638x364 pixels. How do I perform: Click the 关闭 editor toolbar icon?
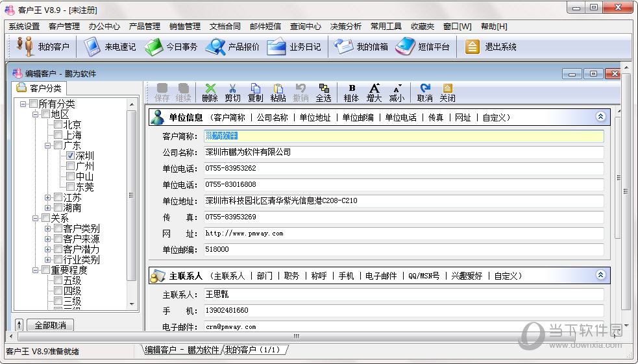pyautogui.click(x=448, y=93)
